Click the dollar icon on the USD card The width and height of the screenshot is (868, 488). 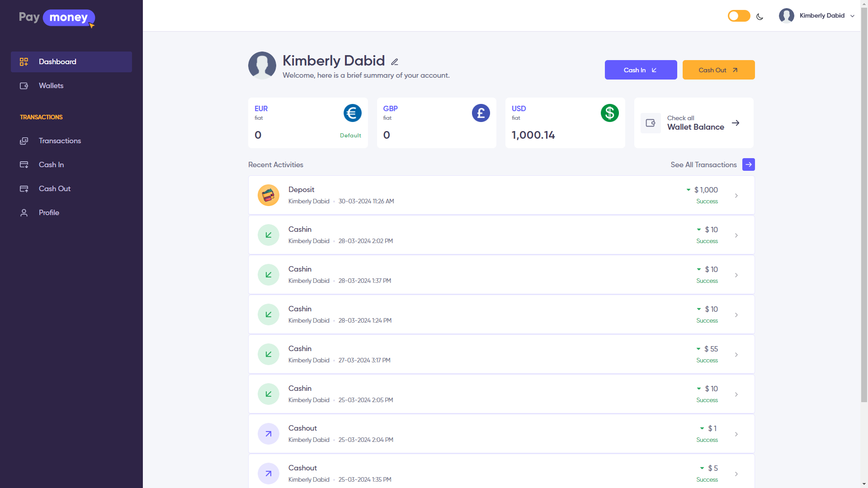pos(609,113)
